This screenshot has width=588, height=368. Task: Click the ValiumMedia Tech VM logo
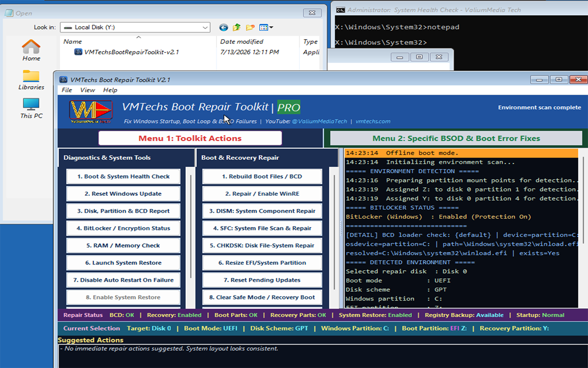(90, 112)
